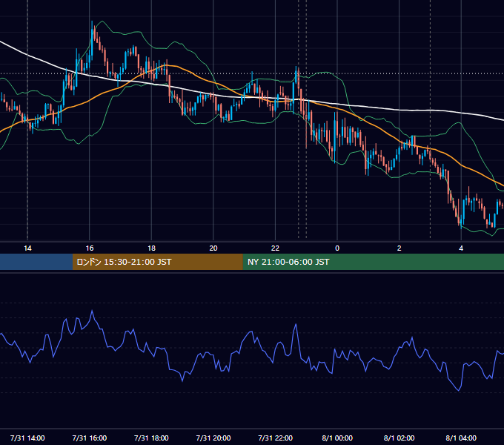The height and width of the screenshot is (445, 504).
Task: Click the 7/31 22:00 date label
Action: click(x=276, y=438)
